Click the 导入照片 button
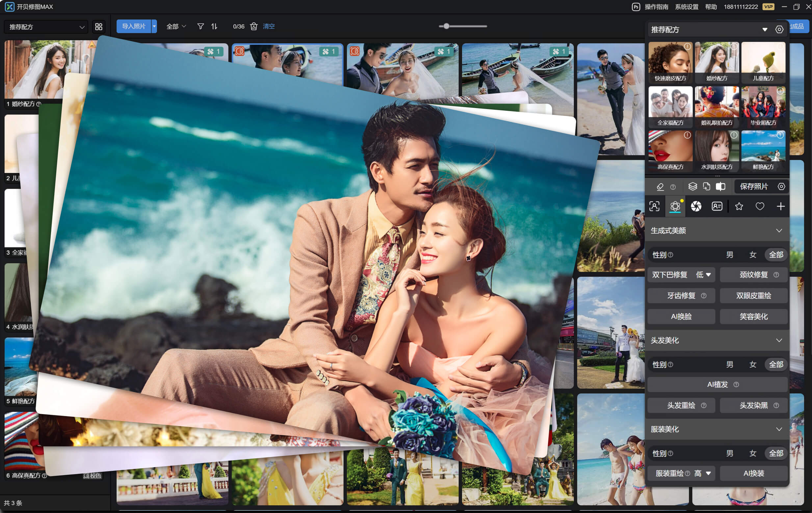812x513 pixels. pos(134,26)
